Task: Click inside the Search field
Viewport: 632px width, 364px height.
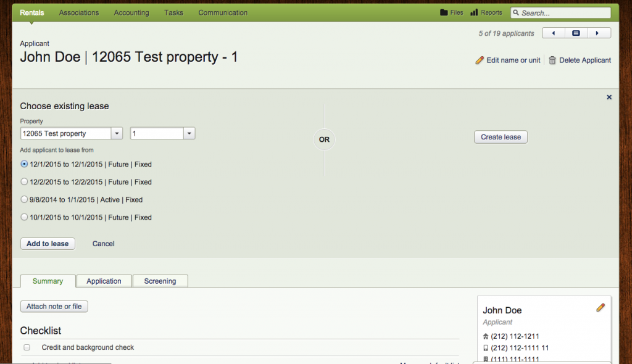Action: click(562, 12)
